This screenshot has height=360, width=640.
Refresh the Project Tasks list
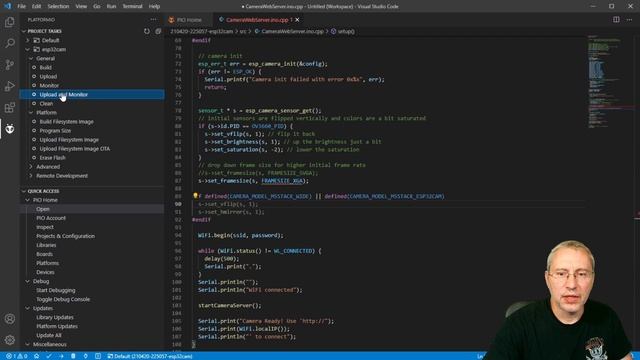147,31
